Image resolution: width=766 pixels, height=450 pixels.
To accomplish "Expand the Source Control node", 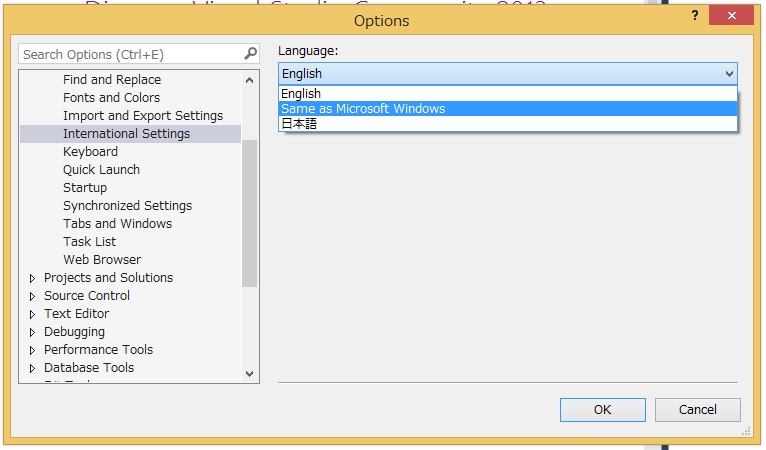I will tap(32, 297).
